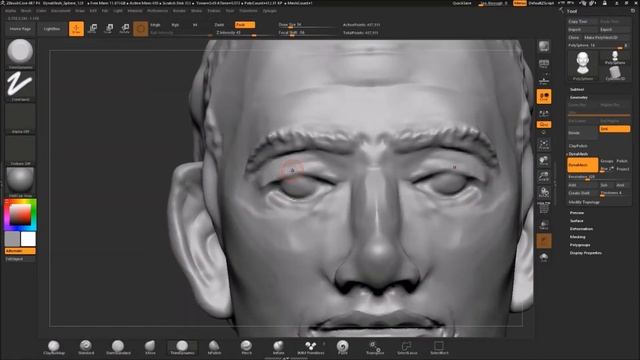Select the Paint brush

(x=343, y=348)
